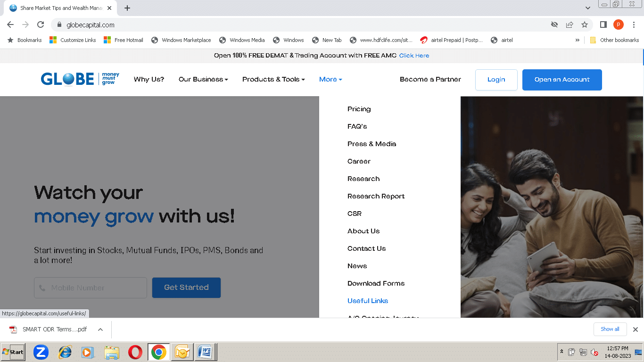Open Customize Links bookmark
The width and height of the screenshot is (644, 362).
(73, 40)
